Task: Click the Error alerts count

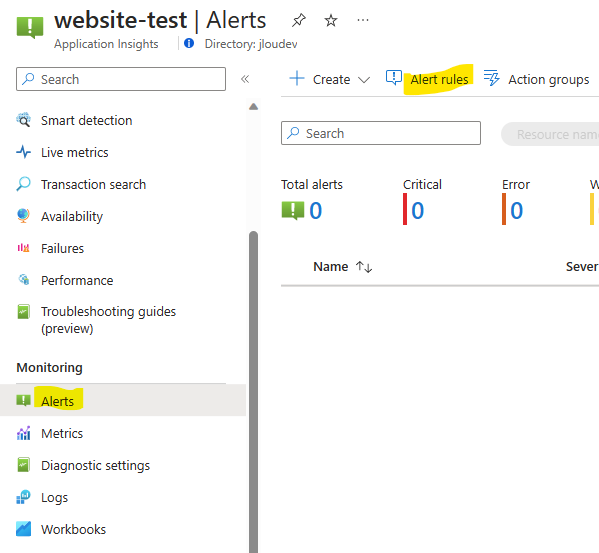Action: tap(516, 210)
